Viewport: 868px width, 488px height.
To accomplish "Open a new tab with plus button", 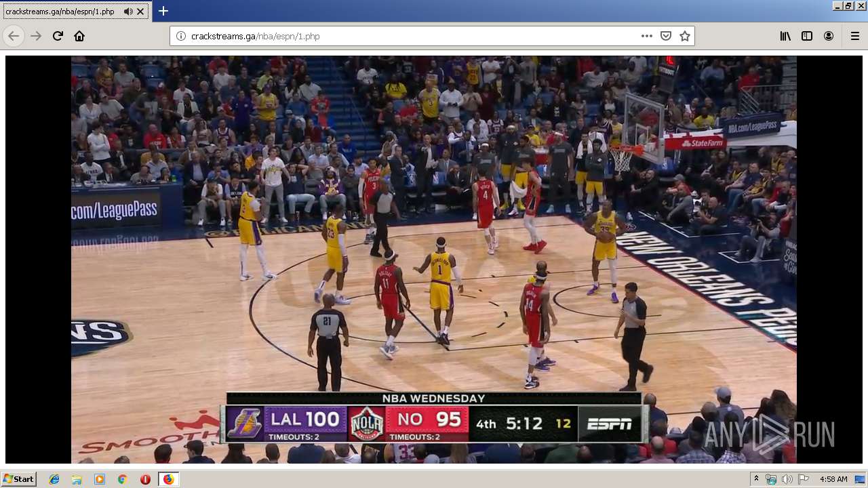I will [x=163, y=11].
